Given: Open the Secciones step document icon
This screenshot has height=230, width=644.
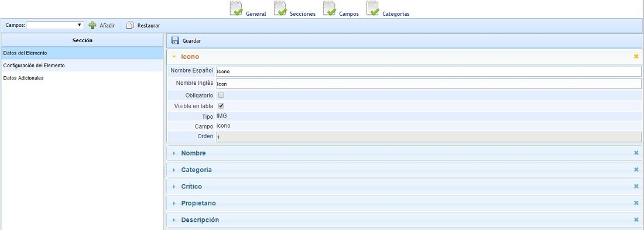Looking at the screenshot, I should coord(280,8).
